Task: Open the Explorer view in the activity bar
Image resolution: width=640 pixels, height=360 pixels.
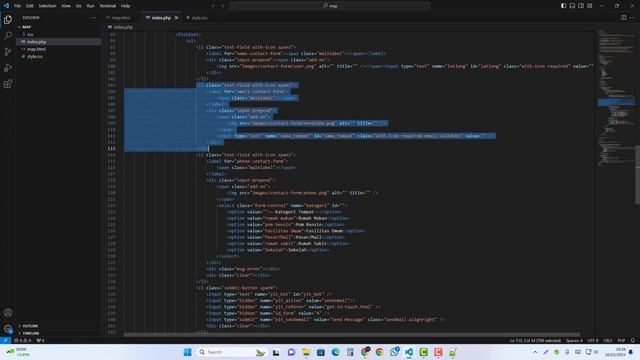Action: point(8,20)
